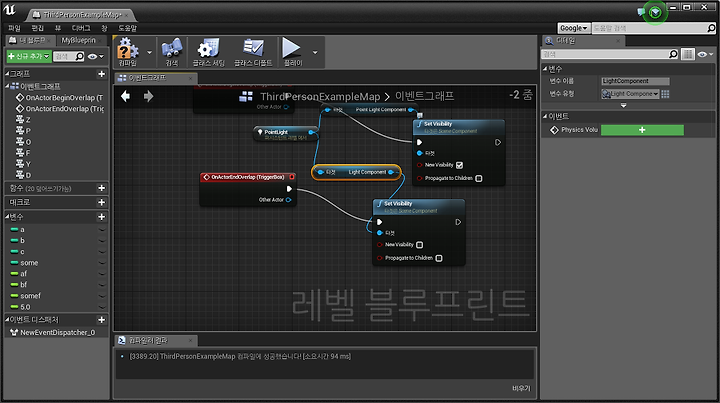Compile the blueprint with the 컴파일 icon
720x403 pixels.
click(128, 52)
